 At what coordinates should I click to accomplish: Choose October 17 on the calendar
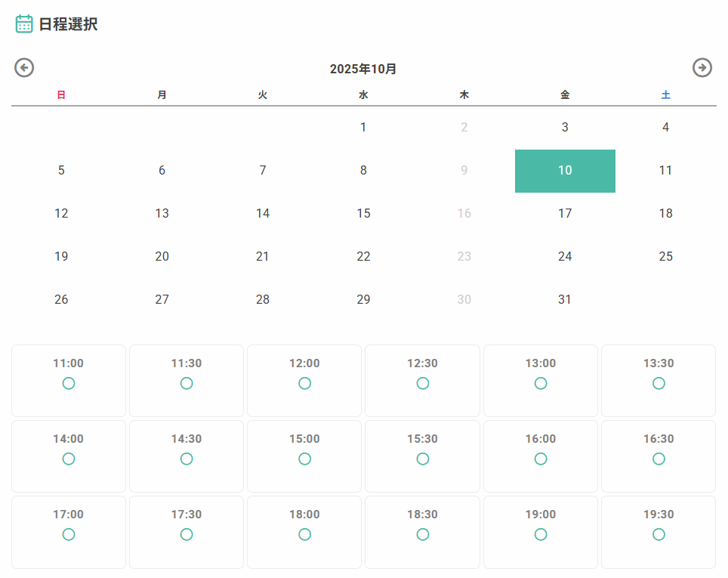565,214
